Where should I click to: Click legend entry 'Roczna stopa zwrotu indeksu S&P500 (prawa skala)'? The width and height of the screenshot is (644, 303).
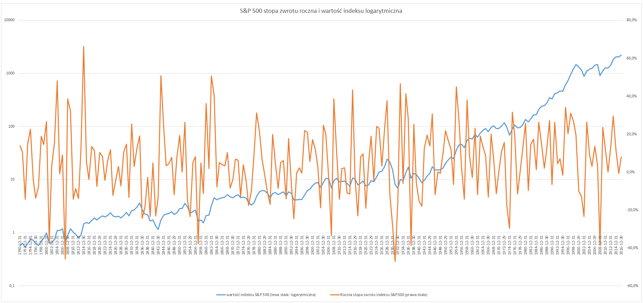(x=384, y=295)
